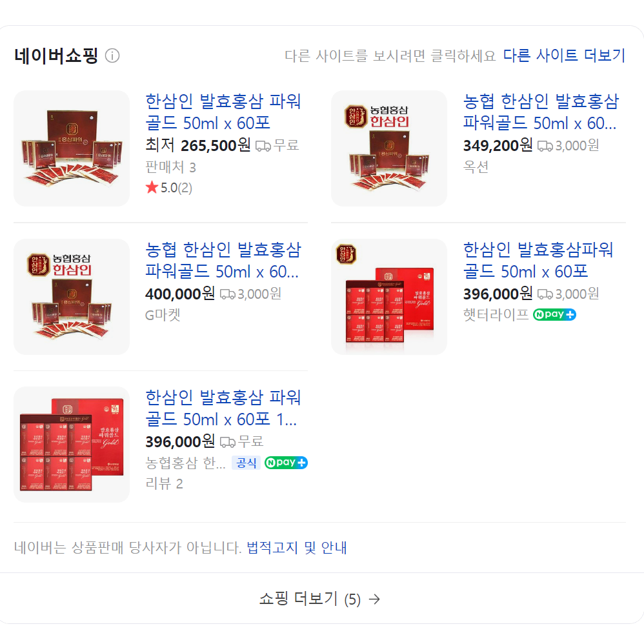The image size is (644, 644).
Task: Open the 다른 사이트 더보기 link
Action: click(x=564, y=55)
